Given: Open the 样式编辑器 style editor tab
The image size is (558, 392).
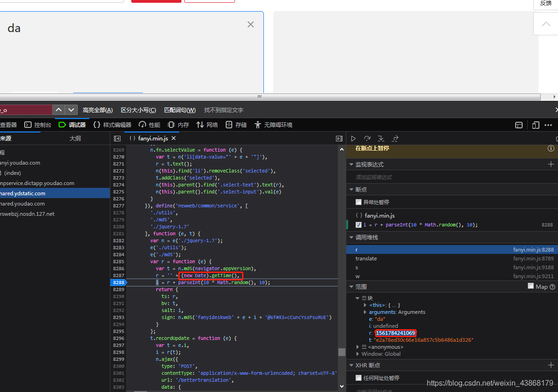Looking at the screenshot, I should (x=112, y=125).
